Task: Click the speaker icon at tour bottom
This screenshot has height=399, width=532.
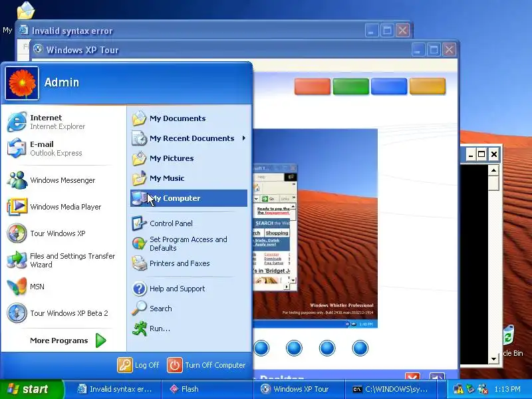Action: 437,376
